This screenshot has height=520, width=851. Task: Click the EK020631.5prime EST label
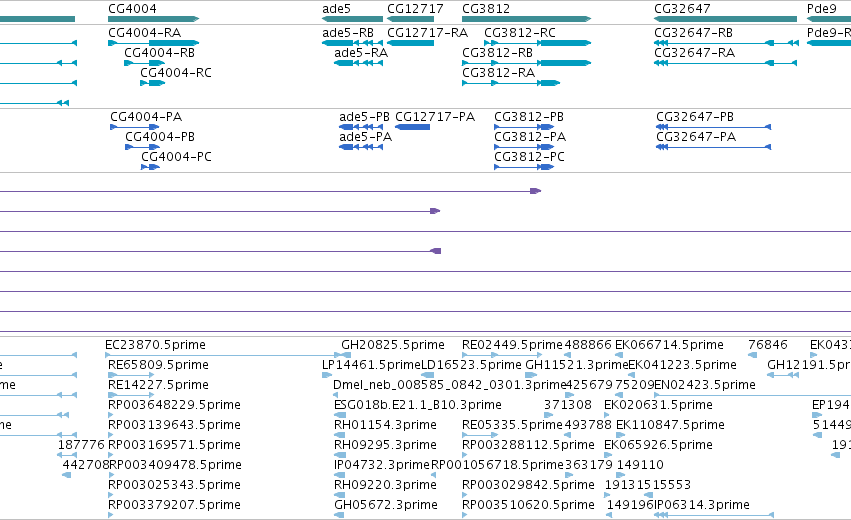coord(658,405)
